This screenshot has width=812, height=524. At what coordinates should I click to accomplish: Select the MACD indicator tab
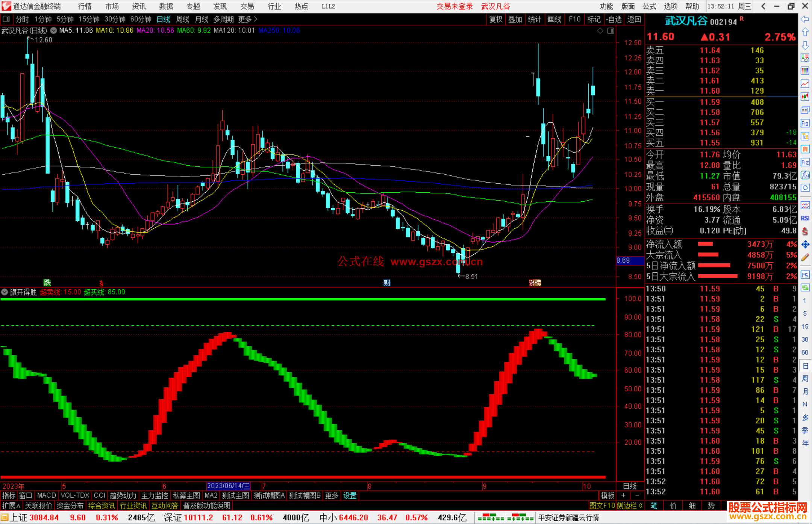(x=47, y=495)
